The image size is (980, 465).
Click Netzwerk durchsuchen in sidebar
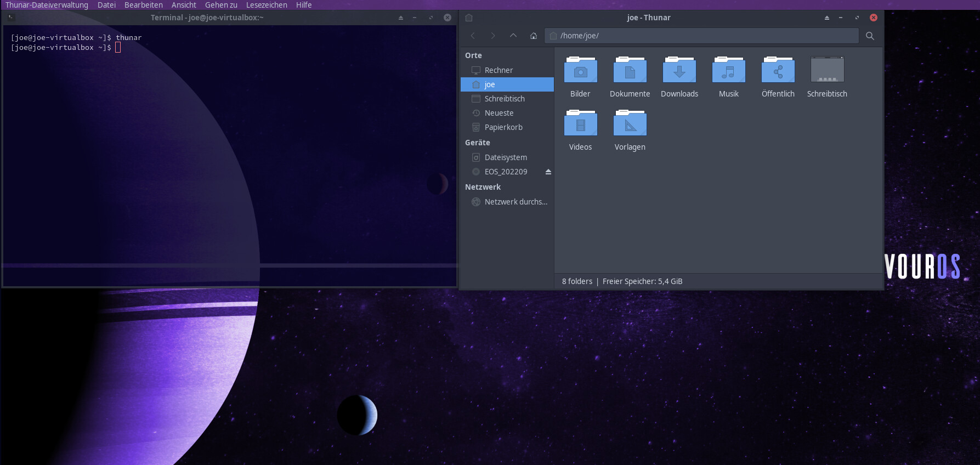[x=507, y=202]
